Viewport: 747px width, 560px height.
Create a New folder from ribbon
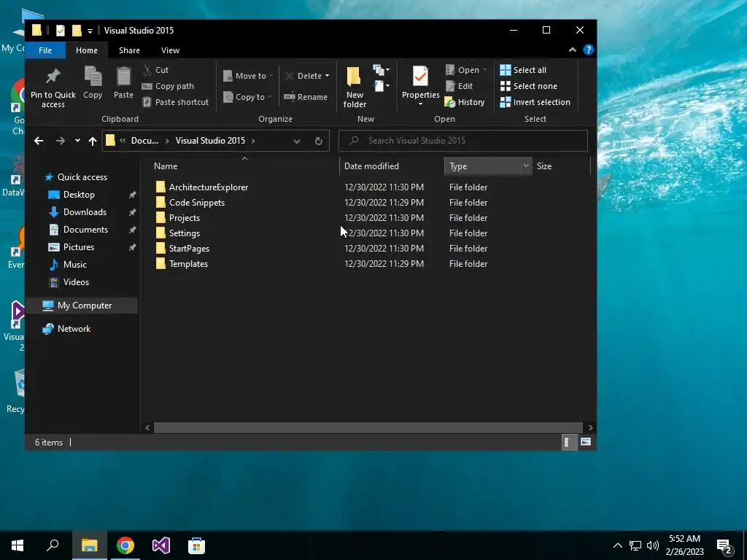click(x=355, y=87)
